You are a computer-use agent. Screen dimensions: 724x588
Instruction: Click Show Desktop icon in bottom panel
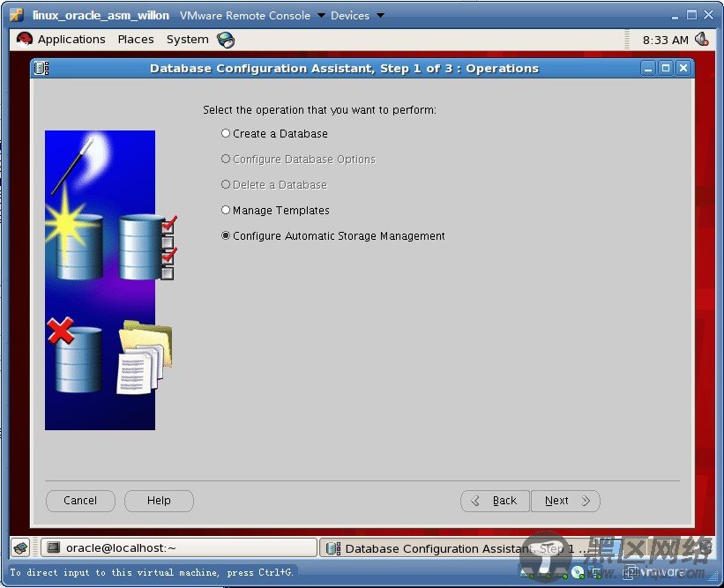(x=21, y=547)
